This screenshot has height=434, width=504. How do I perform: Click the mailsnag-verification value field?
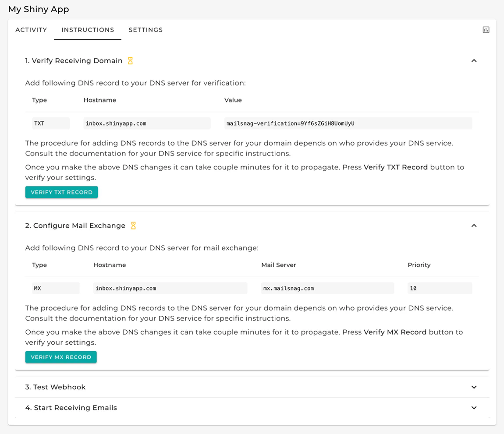point(348,123)
